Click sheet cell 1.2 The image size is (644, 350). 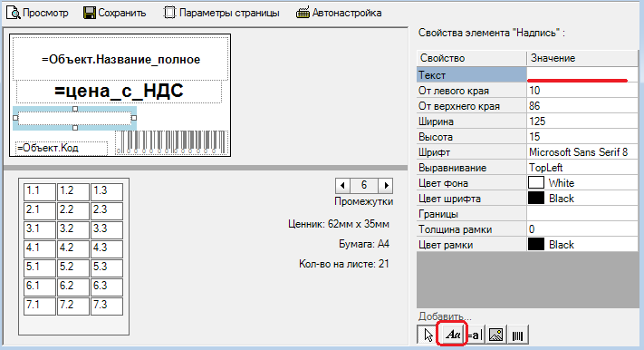click(x=73, y=191)
